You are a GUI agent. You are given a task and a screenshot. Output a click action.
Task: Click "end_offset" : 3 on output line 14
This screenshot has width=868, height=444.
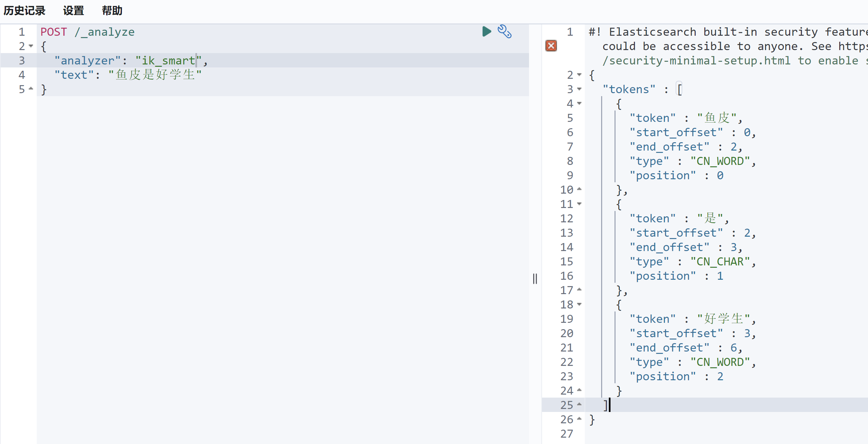pyautogui.click(x=683, y=247)
